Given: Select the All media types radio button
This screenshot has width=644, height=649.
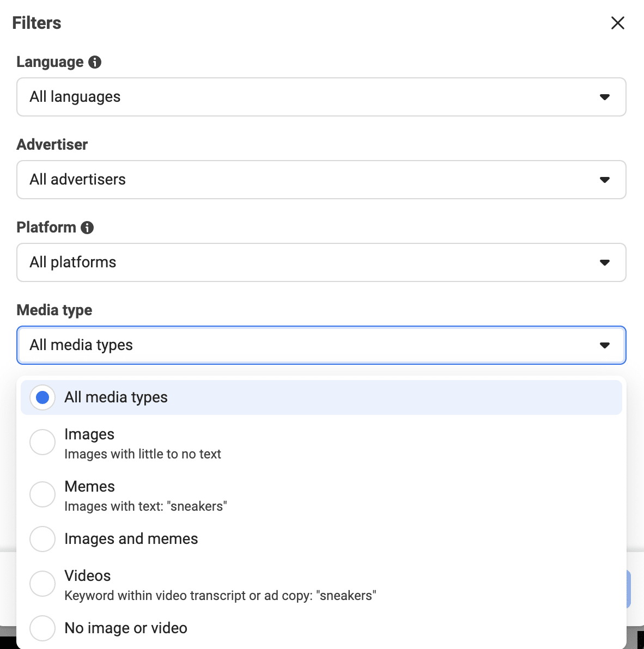Looking at the screenshot, I should coord(42,397).
